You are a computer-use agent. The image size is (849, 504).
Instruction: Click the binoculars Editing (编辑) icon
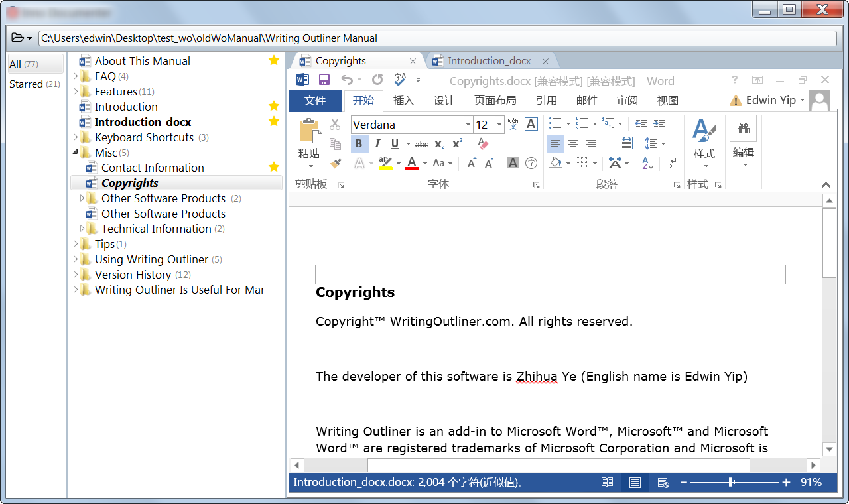pyautogui.click(x=743, y=129)
